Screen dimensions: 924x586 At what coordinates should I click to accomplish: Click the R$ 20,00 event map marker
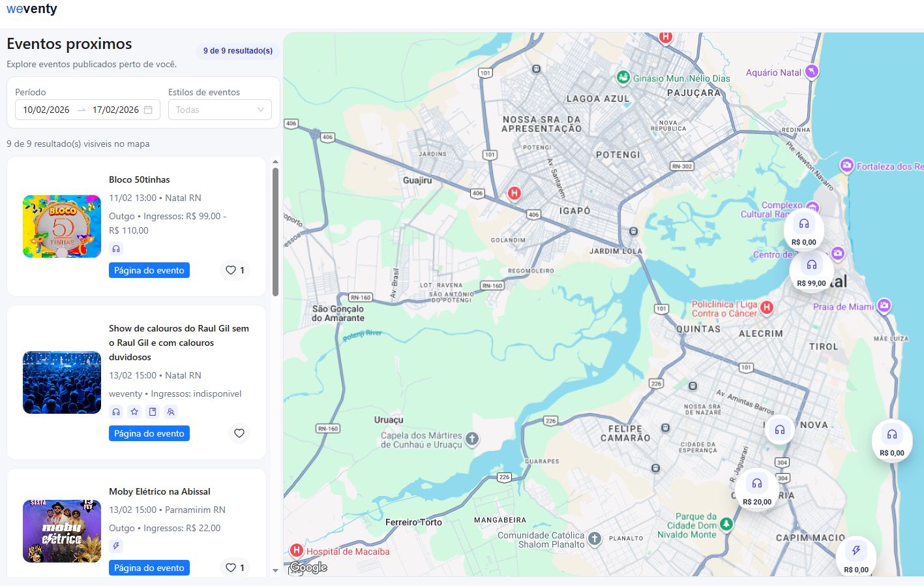[x=756, y=489]
